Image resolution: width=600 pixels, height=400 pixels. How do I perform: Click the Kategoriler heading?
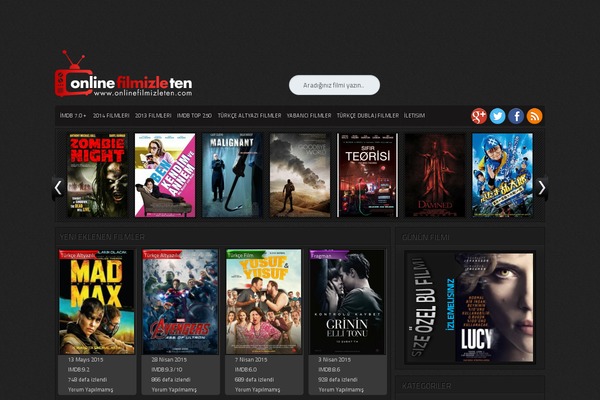[x=426, y=386]
